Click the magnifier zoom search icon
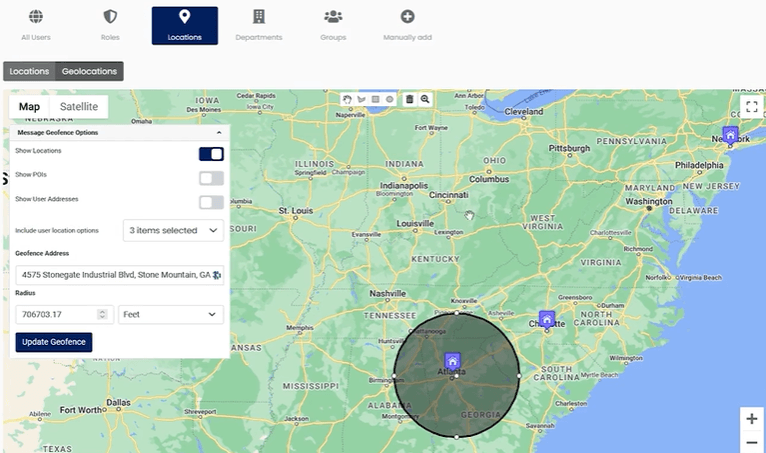 [425, 99]
